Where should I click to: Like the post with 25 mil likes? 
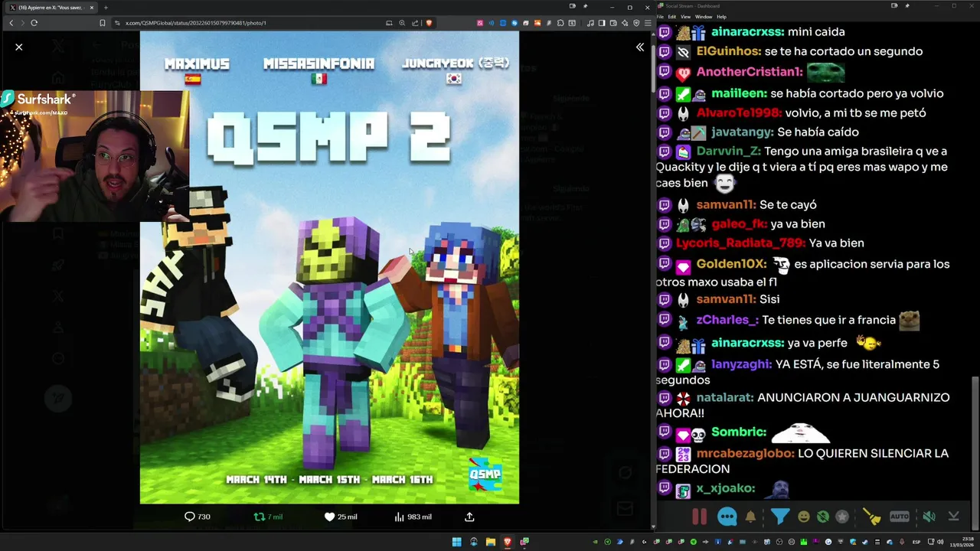point(341,517)
